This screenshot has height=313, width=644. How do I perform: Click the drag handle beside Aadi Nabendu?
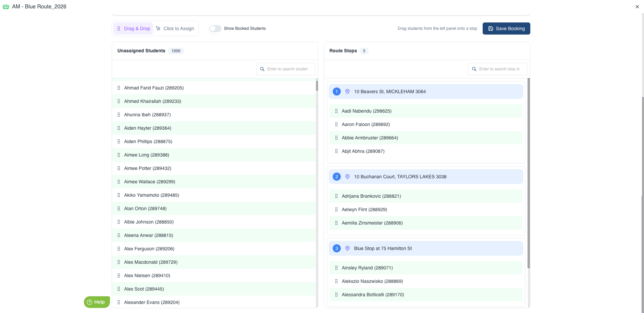click(x=336, y=111)
